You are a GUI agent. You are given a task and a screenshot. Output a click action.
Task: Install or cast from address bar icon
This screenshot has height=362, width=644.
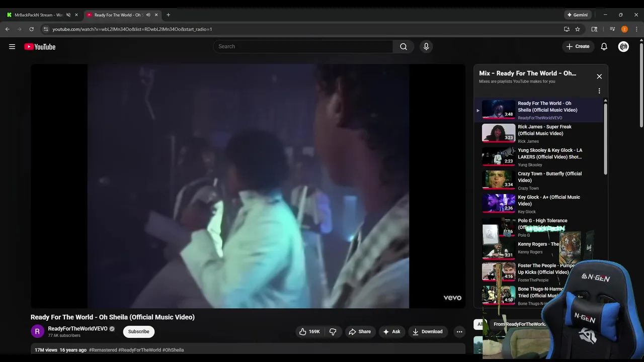pos(567,29)
